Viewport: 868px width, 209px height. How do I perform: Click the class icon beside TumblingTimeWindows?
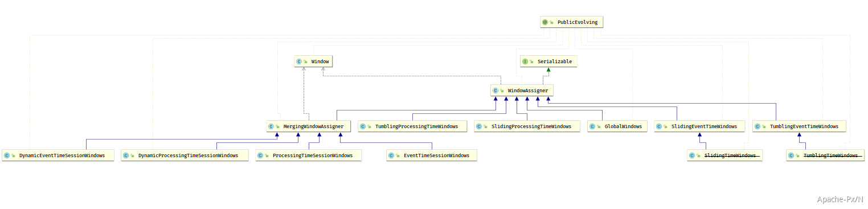pos(791,155)
